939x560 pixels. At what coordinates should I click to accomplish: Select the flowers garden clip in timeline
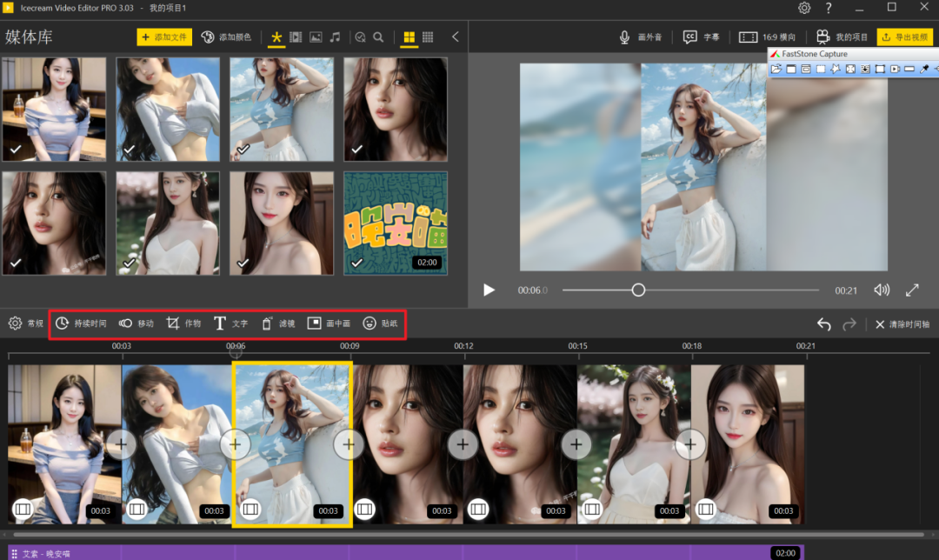click(634, 444)
